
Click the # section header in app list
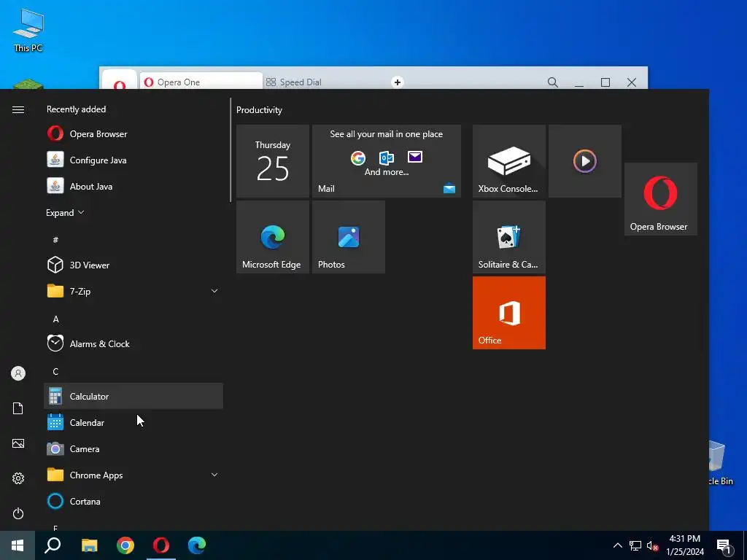click(x=55, y=239)
